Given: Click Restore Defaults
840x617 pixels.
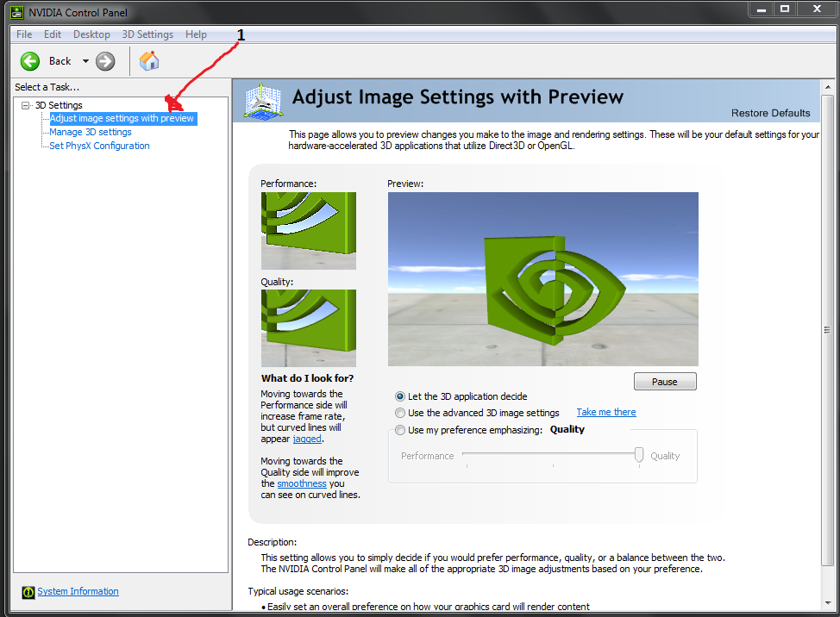Looking at the screenshot, I should coord(770,113).
